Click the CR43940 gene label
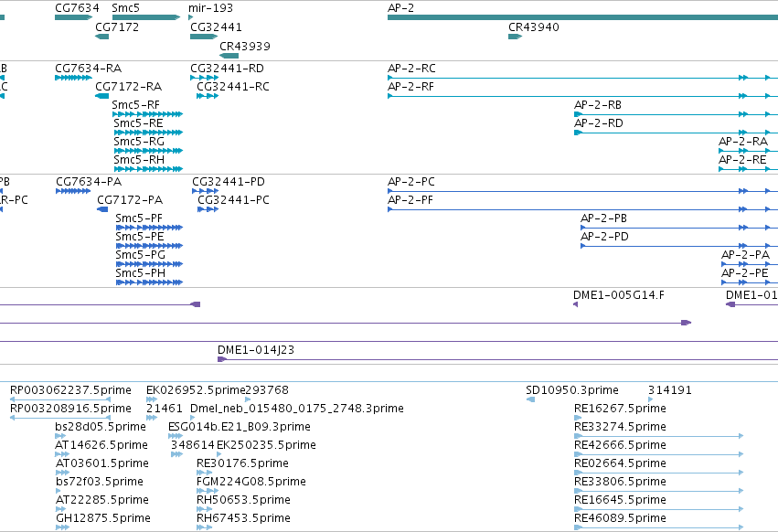The height and width of the screenshot is (532, 778). [533, 27]
